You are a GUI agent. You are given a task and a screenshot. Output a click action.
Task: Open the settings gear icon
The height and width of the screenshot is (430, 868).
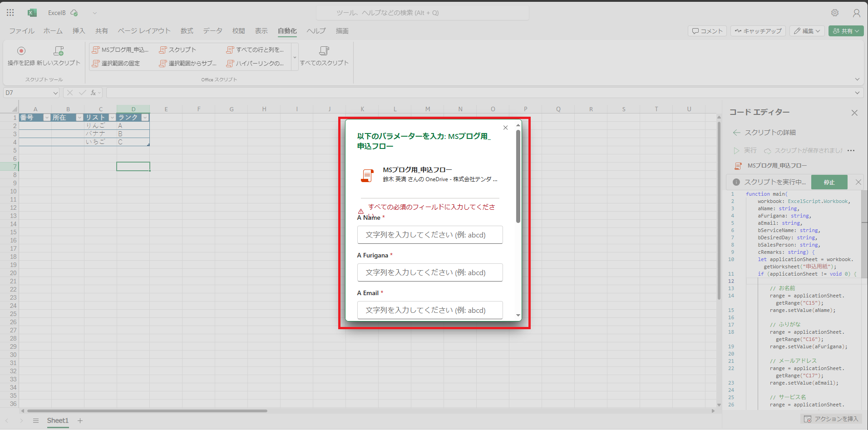[835, 13]
